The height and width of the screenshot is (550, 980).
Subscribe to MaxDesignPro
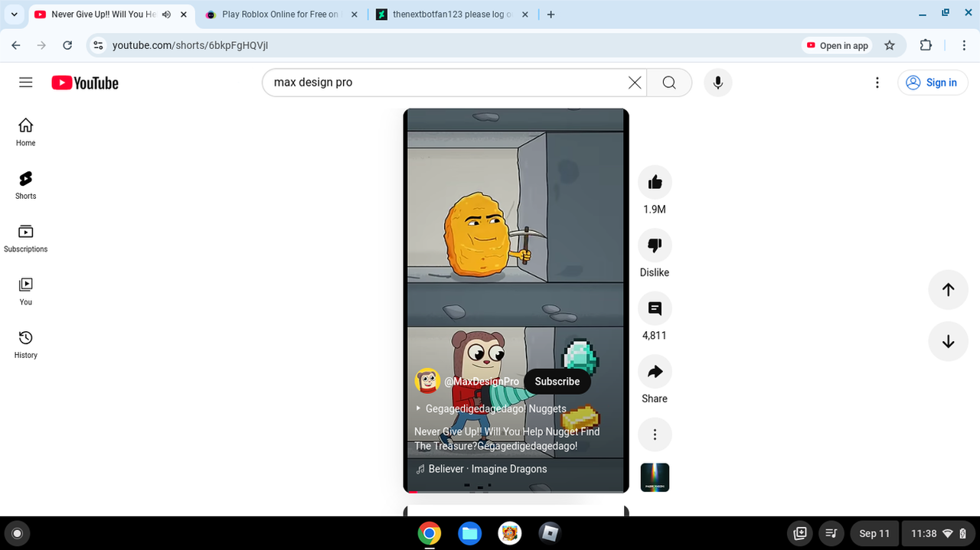(x=557, y=381)
